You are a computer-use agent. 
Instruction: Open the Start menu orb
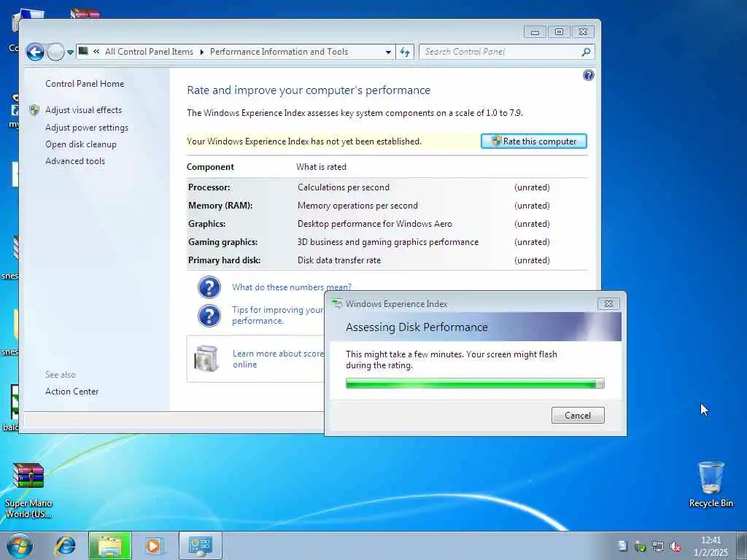click(x=20, y=545)
